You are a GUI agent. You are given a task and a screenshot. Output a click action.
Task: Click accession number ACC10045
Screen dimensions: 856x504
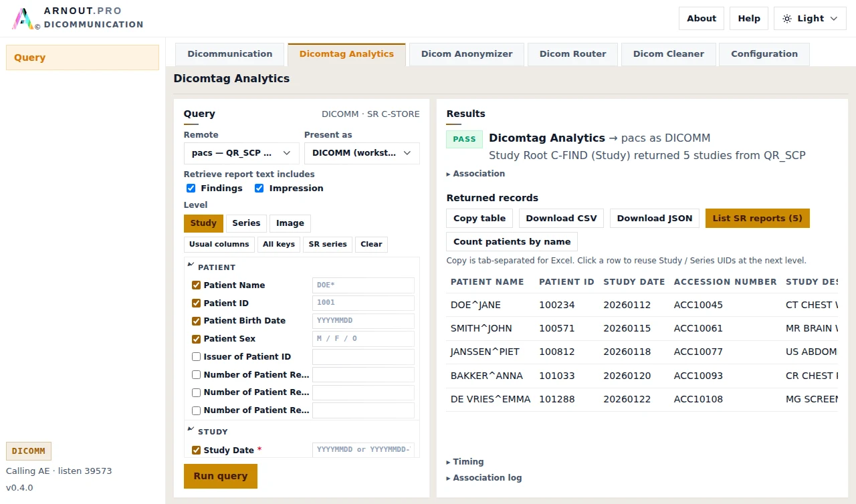[x=698, y=305]
